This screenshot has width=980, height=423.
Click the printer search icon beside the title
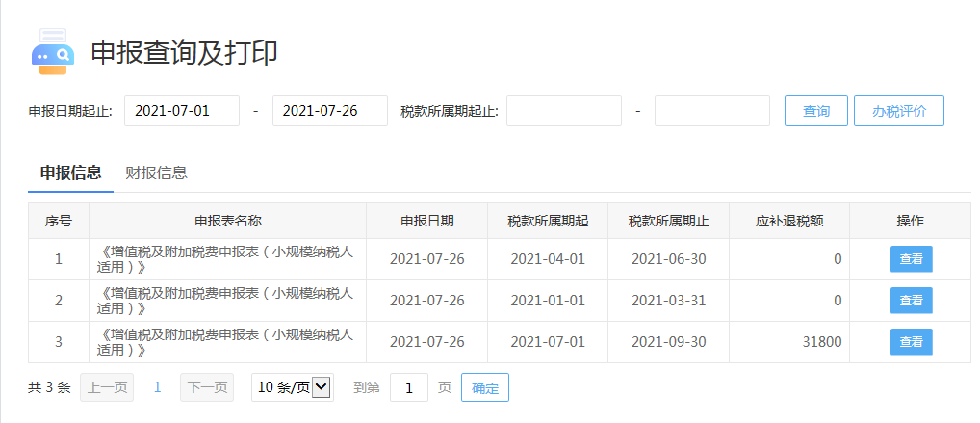point(53,52)
